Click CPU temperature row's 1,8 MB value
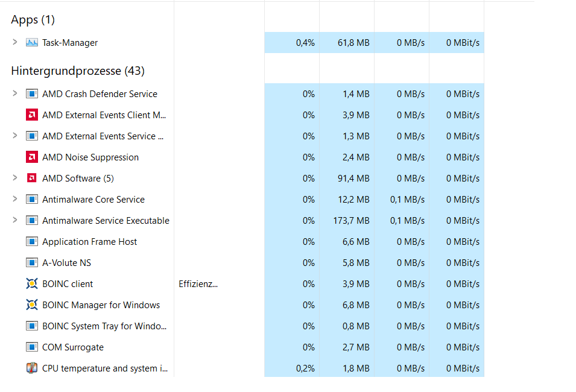The height and width of the screenshot is (392, 576). 356,368
